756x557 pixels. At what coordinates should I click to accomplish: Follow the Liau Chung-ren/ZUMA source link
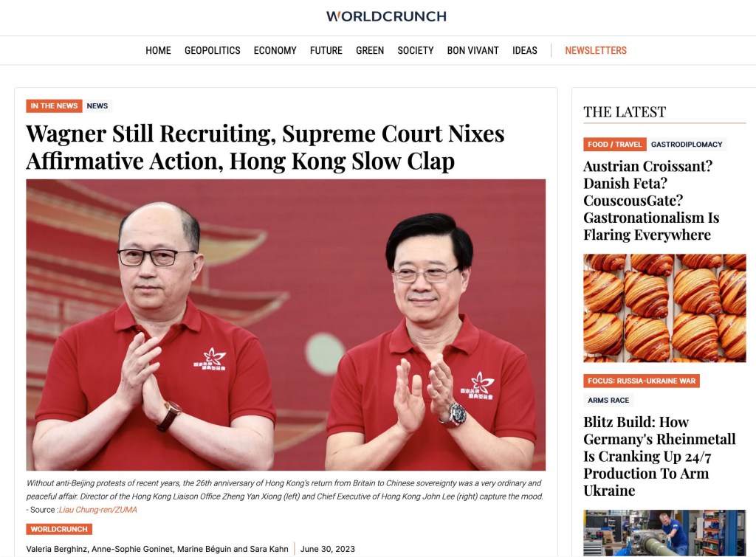[x=98, y=510]
